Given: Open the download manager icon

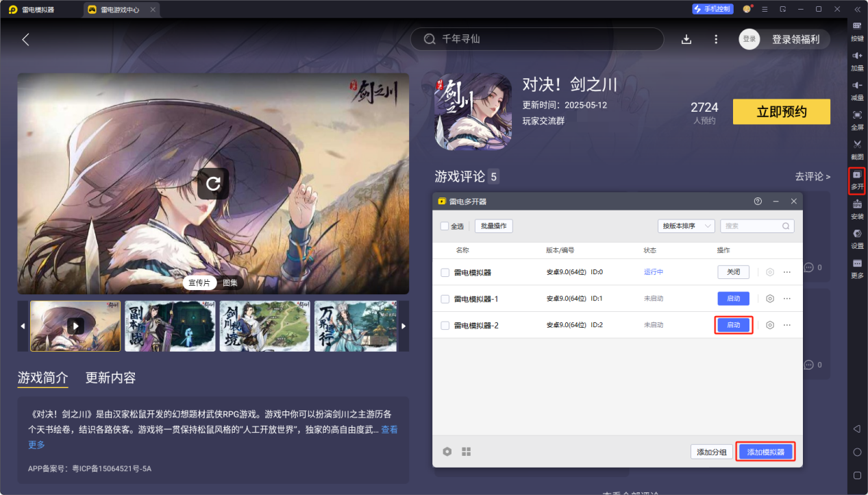Looking at the screenshot, I should click(686, 39).
